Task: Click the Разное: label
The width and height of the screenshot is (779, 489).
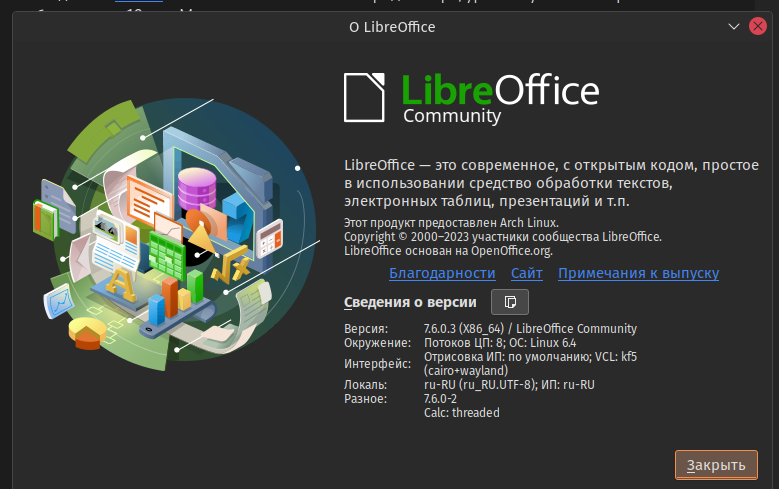Action: pos(365,399)
